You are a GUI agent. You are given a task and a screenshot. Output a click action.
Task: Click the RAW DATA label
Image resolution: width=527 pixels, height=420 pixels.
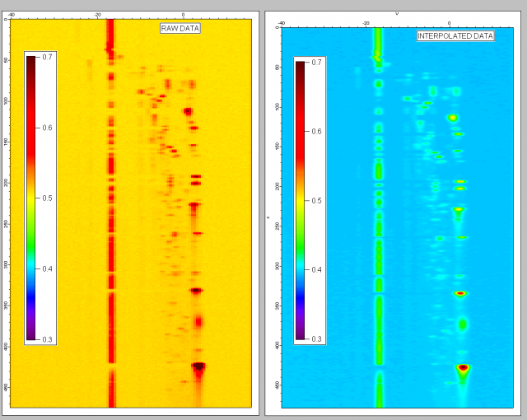pos(180,28)
